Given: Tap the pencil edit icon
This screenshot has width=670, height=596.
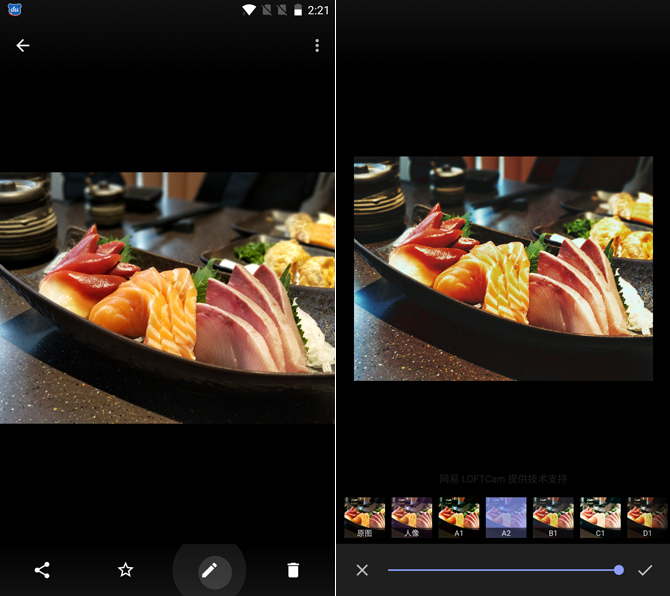Looking at the screenshot, I should pos(210,570).
